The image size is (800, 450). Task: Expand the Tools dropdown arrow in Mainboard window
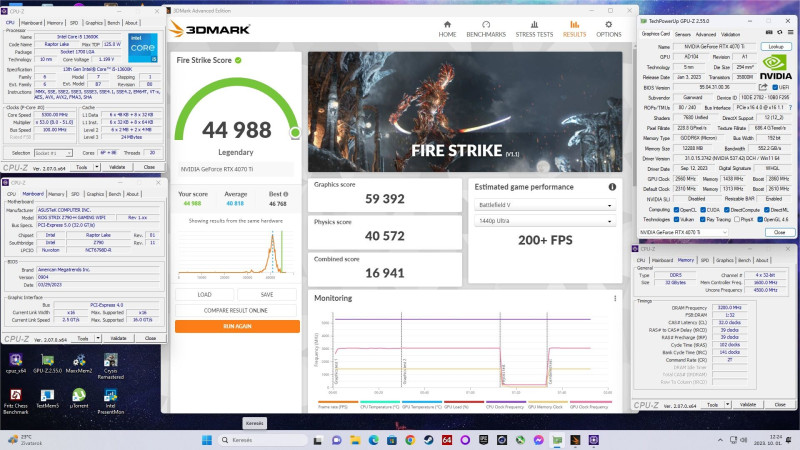click(98, 338)
